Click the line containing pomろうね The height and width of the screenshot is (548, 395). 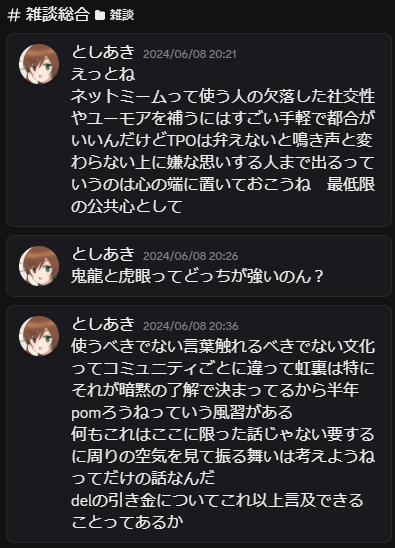click(x=182, y=412)
